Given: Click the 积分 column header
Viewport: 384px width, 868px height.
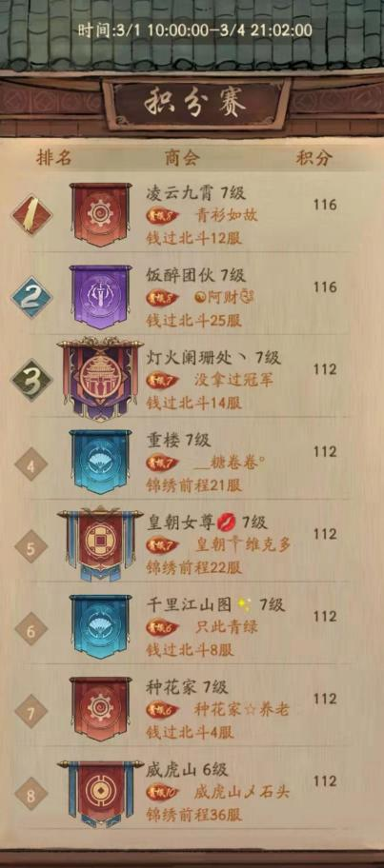Looking at the screenshot, I should pos(314,158).
